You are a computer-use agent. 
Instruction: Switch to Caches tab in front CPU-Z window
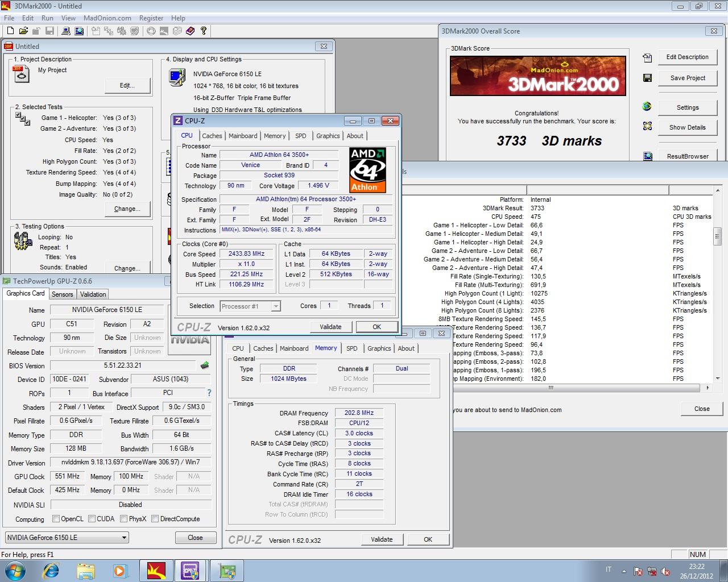click(212, 136)
